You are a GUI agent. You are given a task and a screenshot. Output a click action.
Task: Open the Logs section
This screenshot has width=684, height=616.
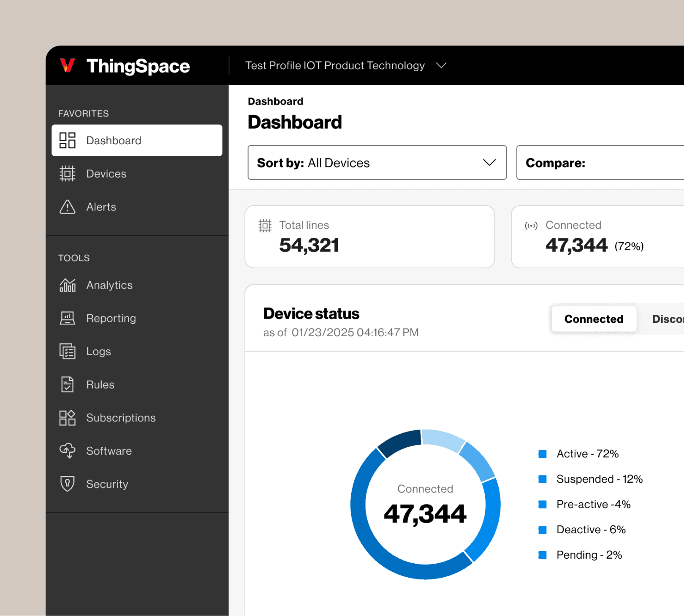coord(137,351)
